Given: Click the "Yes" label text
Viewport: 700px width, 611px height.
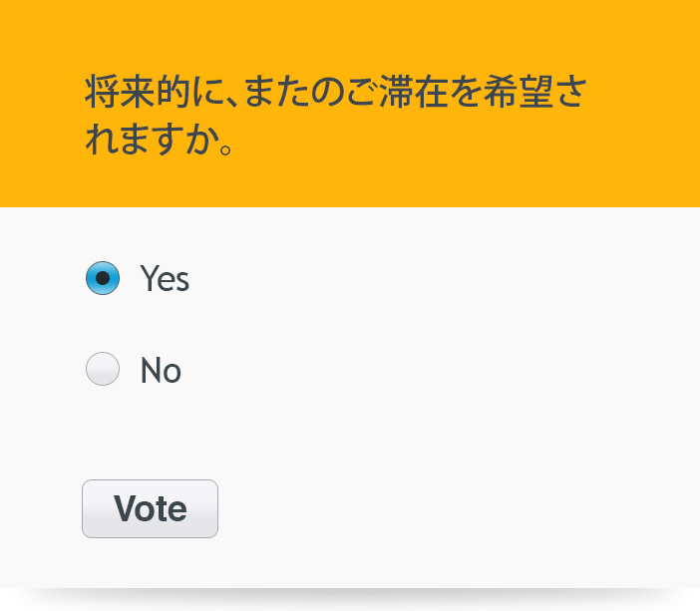Looking at the screenshot, I should tap(165, 279).
